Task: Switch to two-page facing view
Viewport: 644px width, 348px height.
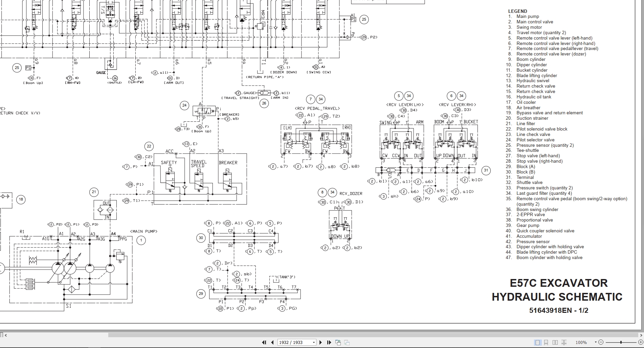Action: point(555,343)
